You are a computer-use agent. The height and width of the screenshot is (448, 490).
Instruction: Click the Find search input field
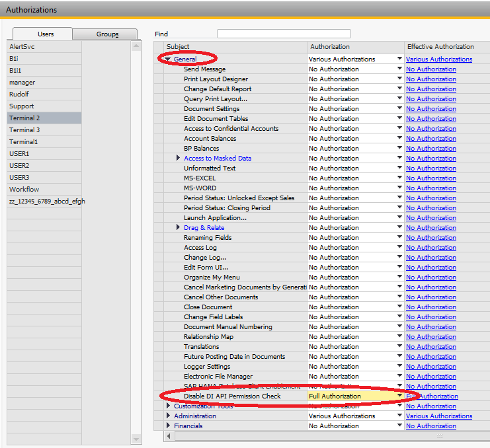coord(284,34)
